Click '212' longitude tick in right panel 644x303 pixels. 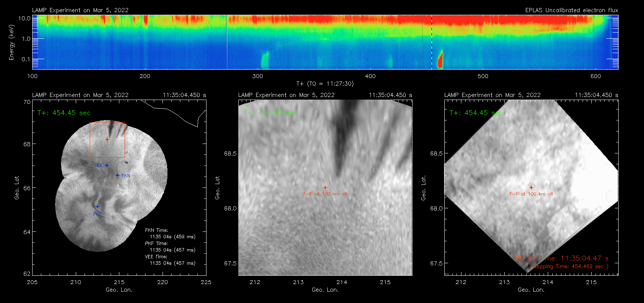(461, 282)
